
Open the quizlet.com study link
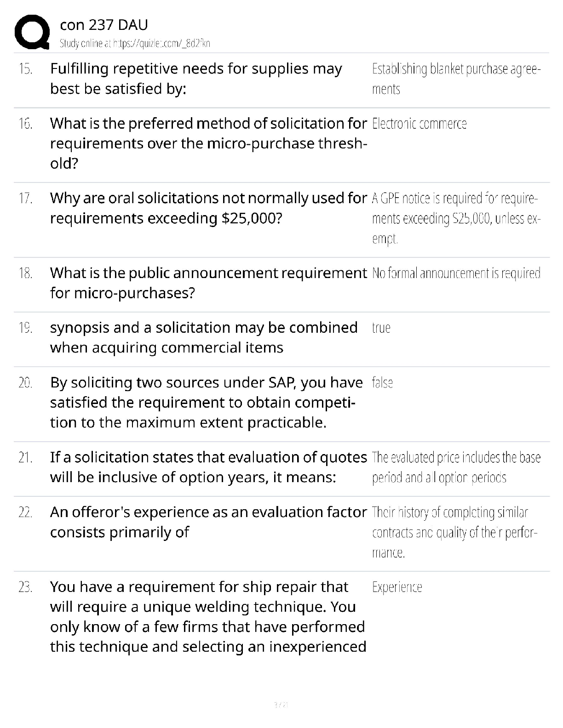pyautogui.click(x=135, y=44)
